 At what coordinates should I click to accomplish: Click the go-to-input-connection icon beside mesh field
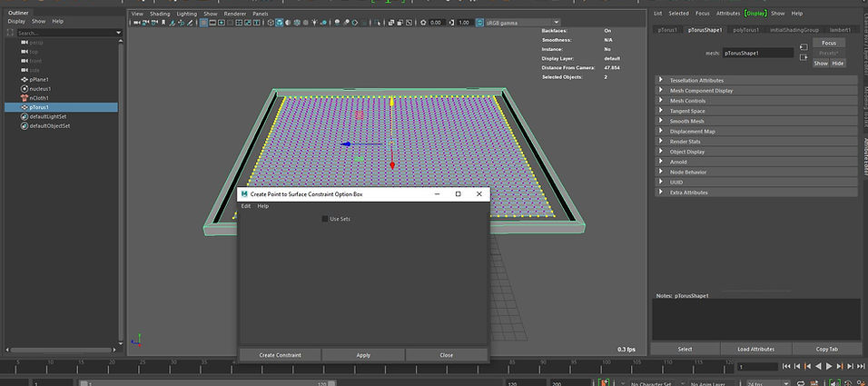coord(804,48)
